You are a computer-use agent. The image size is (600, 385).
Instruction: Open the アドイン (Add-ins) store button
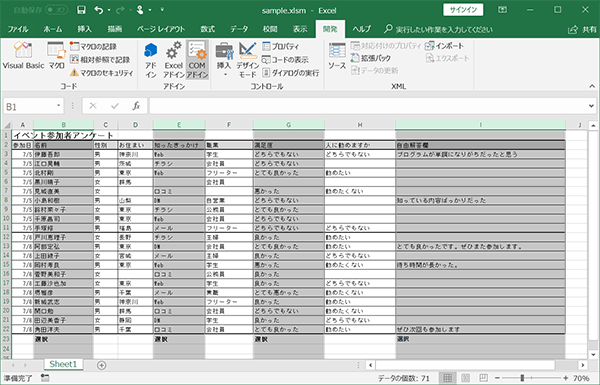click(151, 60)
